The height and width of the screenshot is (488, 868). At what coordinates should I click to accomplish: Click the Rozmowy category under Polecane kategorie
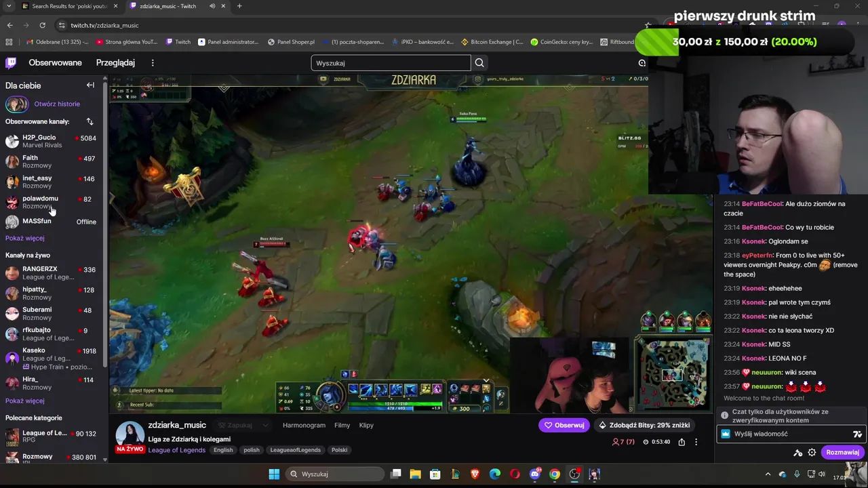[x=52, y=458]
